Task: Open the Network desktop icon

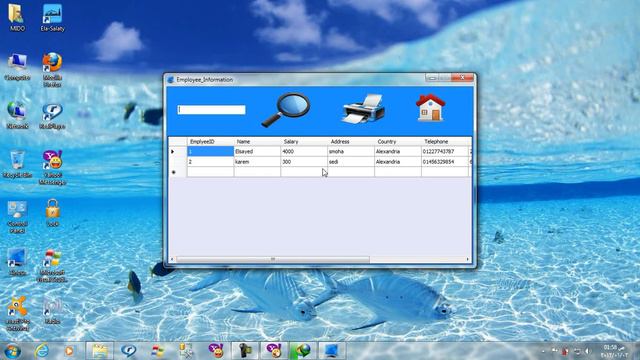Action: coord(17,116)
